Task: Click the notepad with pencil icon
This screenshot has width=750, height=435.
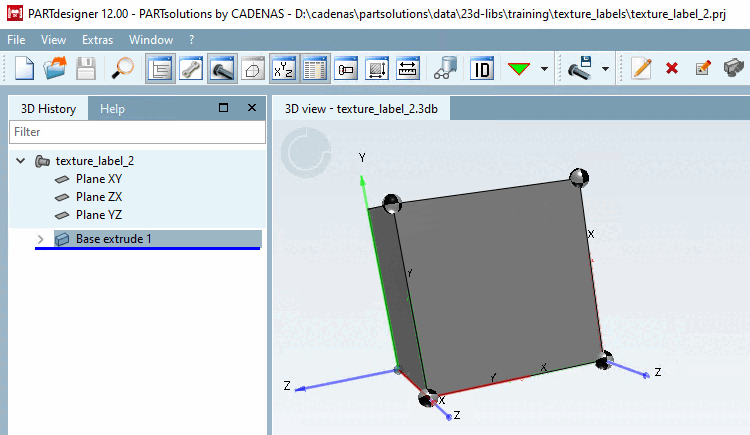Action: [703, 68]
